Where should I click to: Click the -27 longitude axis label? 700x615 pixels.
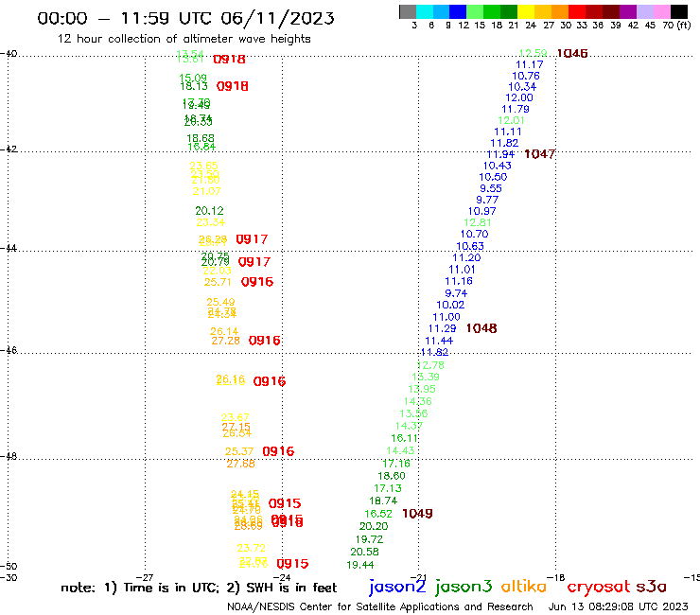pyautogui.click(x=145, y=577)
